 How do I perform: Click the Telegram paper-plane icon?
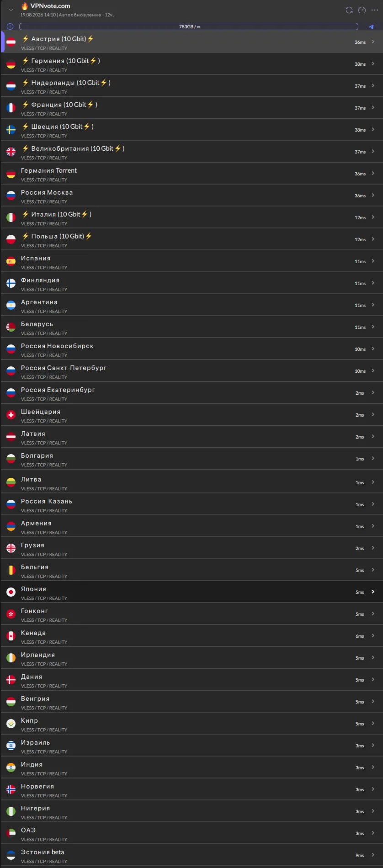(x=372, y=27)
